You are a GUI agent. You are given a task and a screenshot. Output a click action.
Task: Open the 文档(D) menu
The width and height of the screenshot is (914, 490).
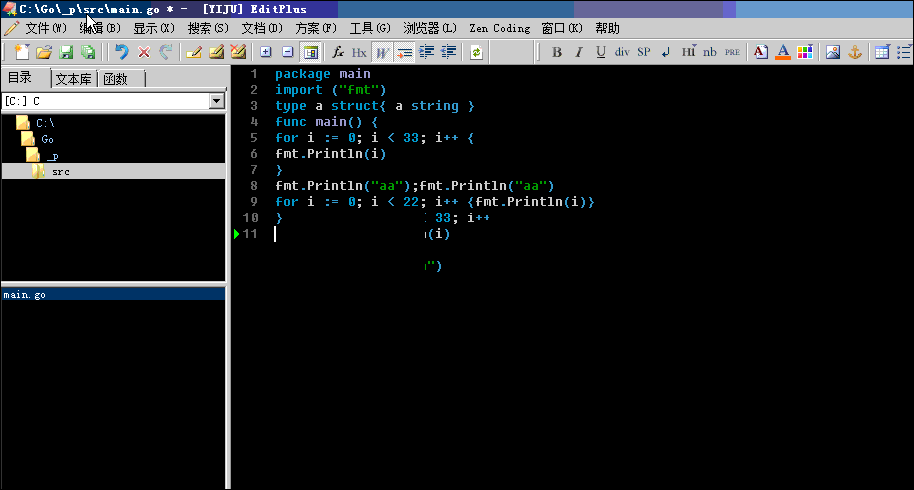pos(262,29)
